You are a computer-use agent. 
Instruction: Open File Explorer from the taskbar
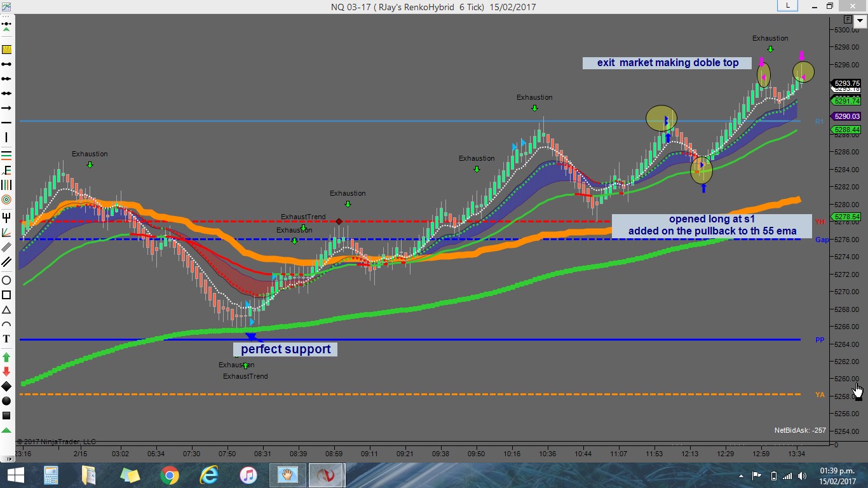tap(89, 475)
